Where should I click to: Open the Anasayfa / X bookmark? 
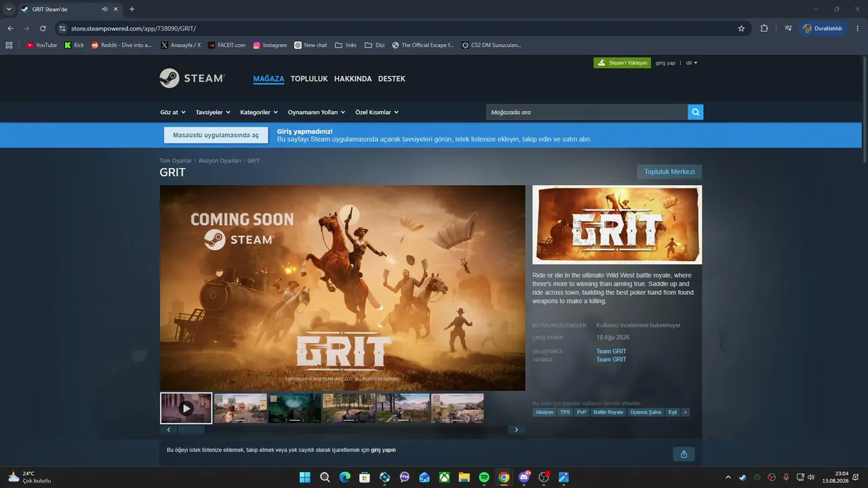(181, 45)
